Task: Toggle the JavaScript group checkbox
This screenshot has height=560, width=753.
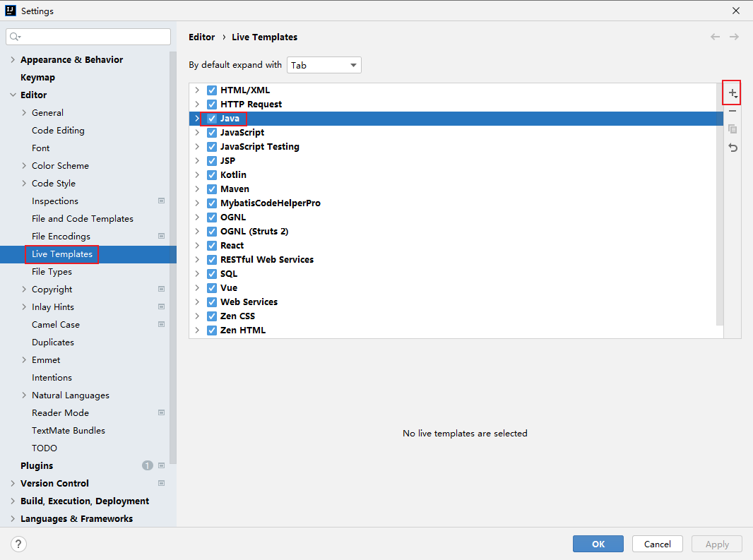Action: pos(212,133)
